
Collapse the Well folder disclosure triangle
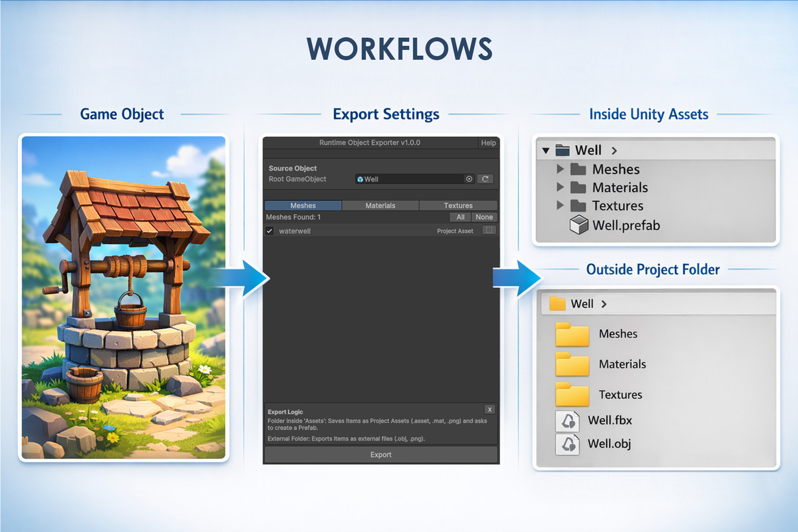coord(547,150)
